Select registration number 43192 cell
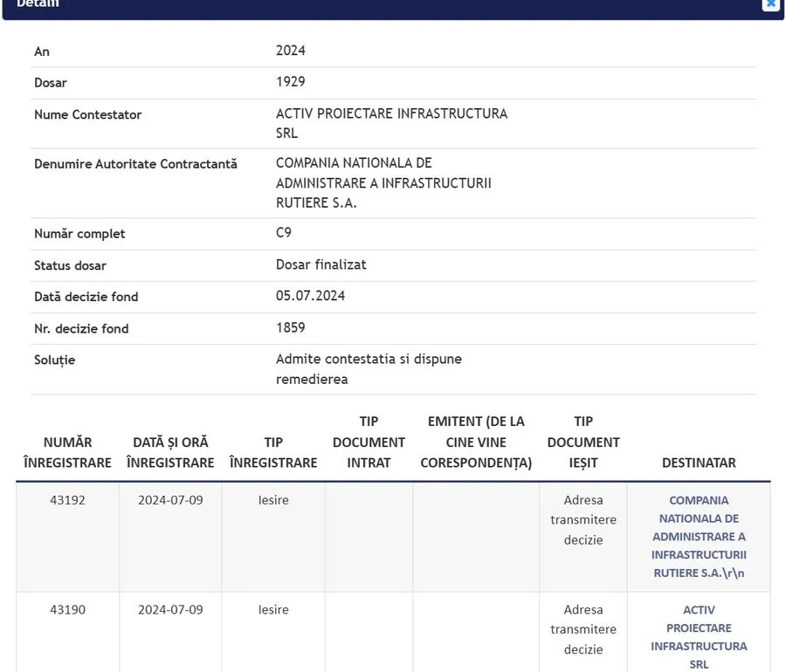786x672 pixels. point(67,500)
